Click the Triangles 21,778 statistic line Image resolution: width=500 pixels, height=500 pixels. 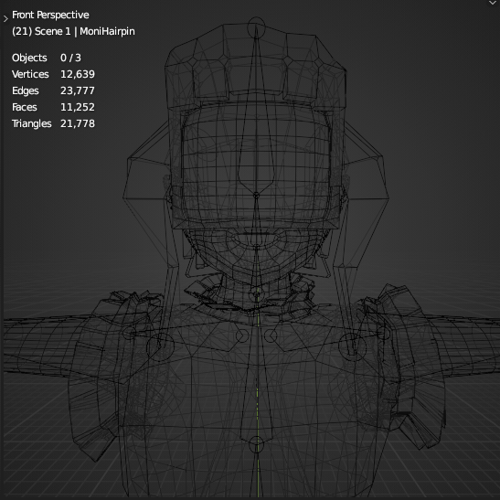click(x=53, y=124)
